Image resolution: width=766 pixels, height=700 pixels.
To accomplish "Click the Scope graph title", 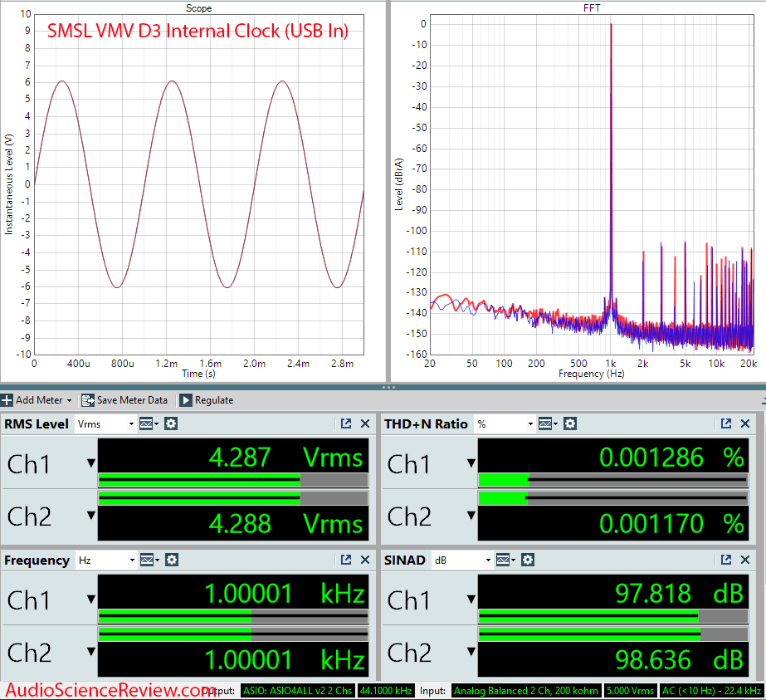I will pyautogui.click(x=198, y=7).
